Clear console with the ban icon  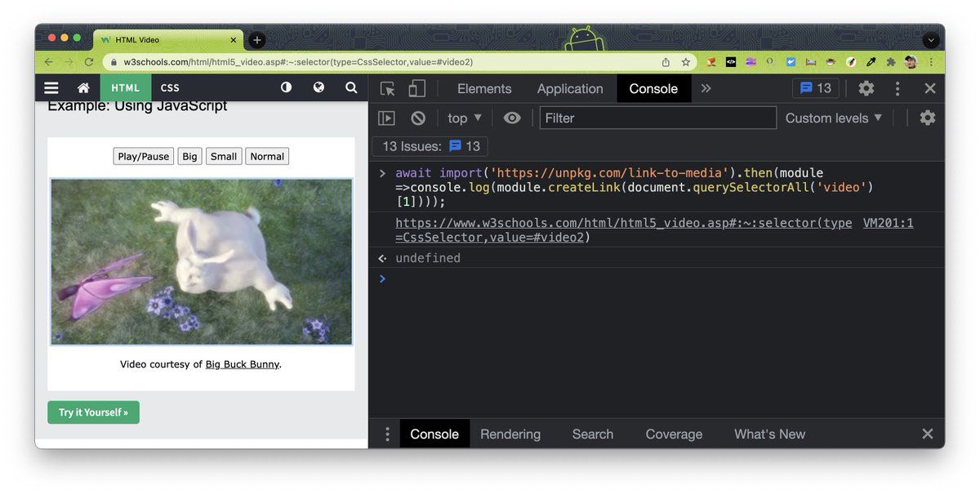click(x=418, y=118)
